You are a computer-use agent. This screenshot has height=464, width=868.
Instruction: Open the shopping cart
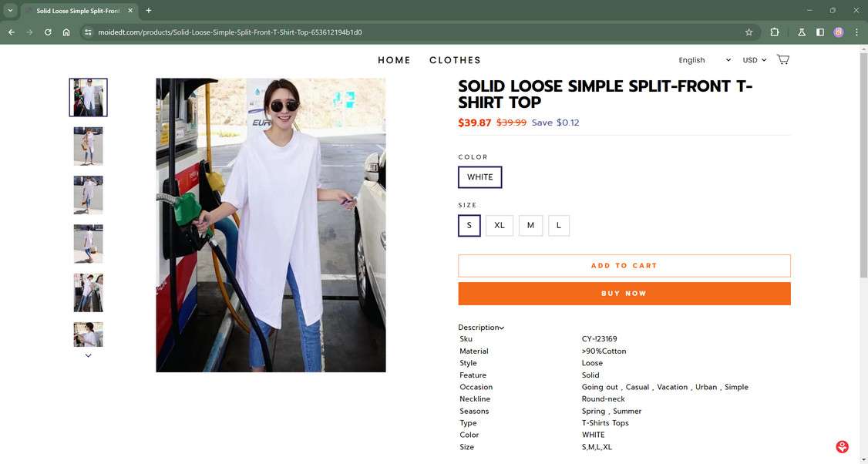click(782, 59)
